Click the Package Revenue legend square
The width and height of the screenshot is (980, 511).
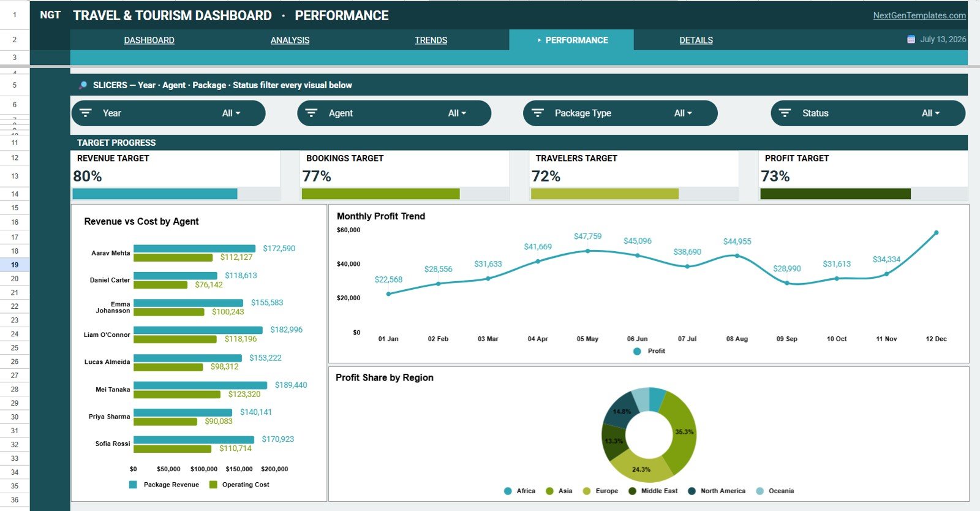click(133, 485)
